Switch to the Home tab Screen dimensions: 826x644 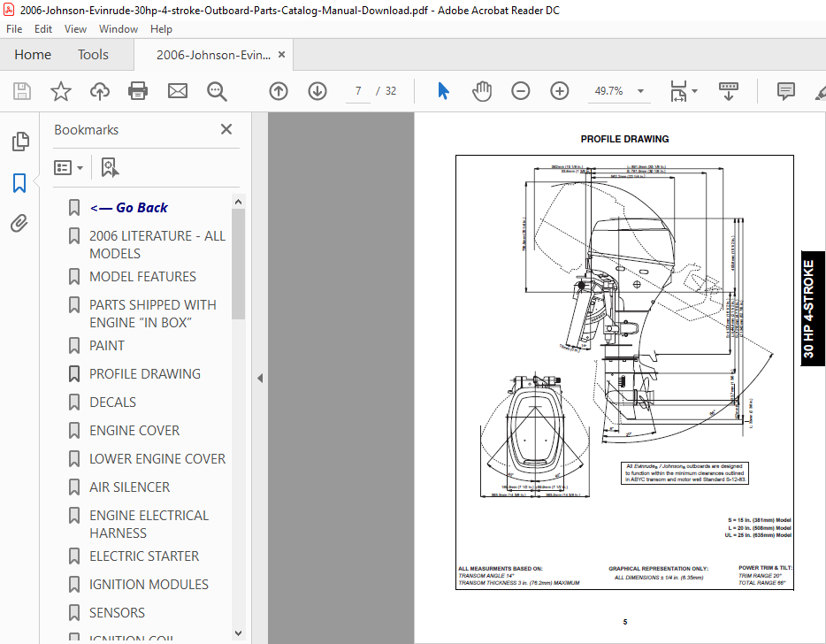pyautogui.click(x=33, y=55)
